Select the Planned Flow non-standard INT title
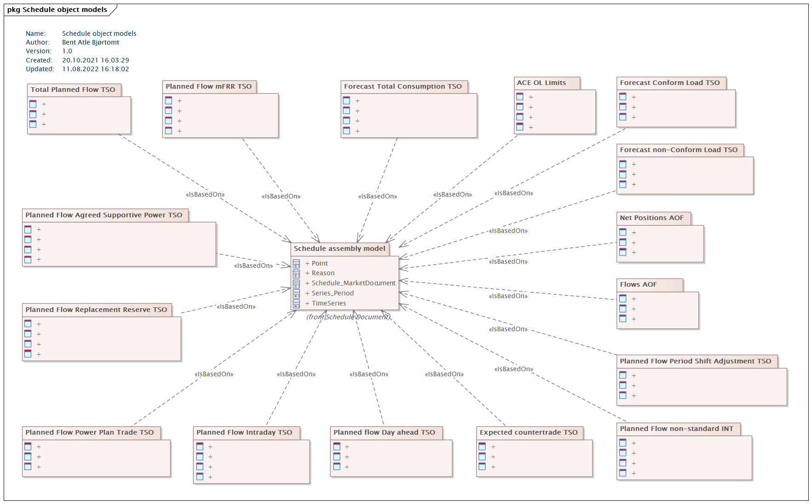812x504 pixels. tap(676, 429)
